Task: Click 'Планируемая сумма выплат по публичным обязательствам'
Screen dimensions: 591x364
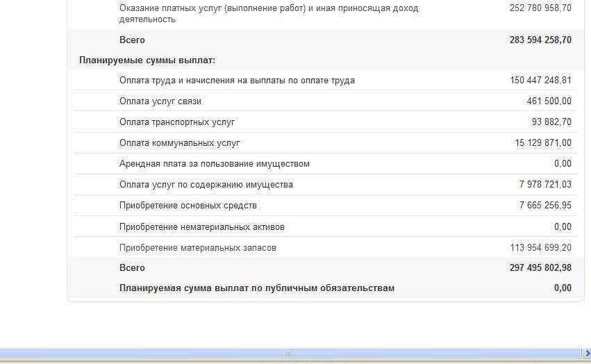Action: 257,288
